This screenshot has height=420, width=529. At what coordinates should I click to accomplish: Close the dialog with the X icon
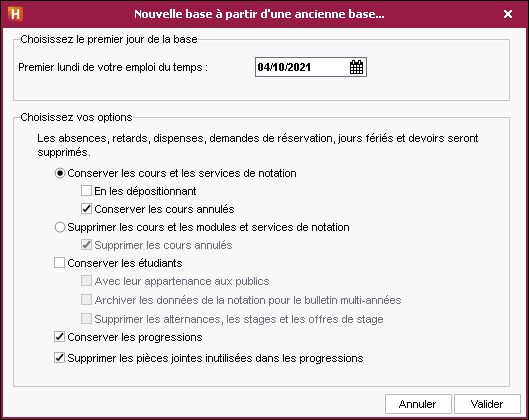point(508,14)
